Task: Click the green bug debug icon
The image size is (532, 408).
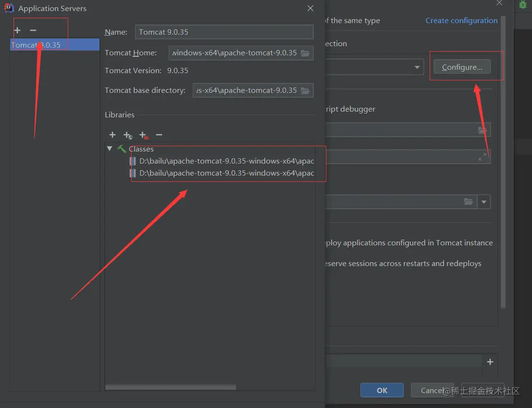Action: (x=523, y=4)
